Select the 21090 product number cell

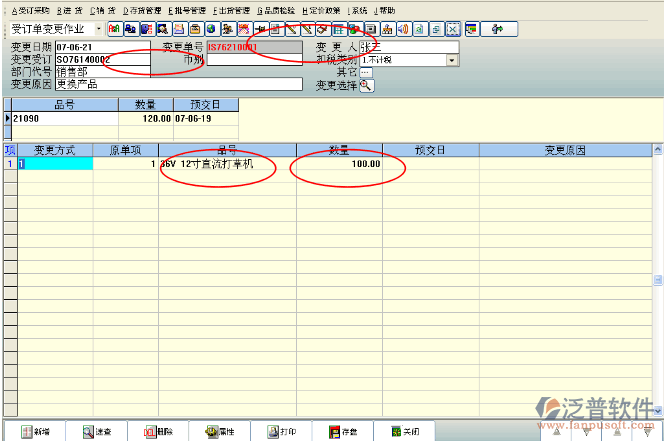[64, 118]
